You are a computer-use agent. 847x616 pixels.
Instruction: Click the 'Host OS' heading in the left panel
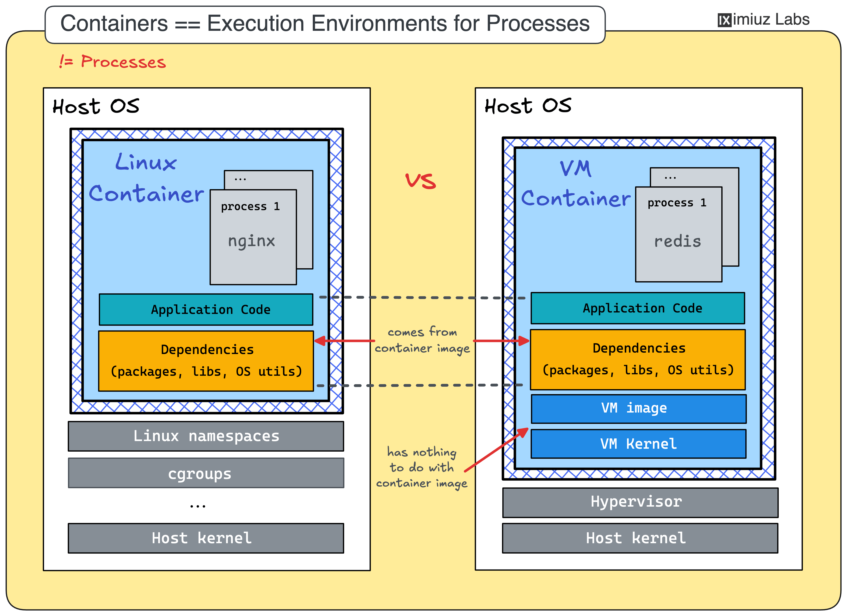click(x=96, y=106)
